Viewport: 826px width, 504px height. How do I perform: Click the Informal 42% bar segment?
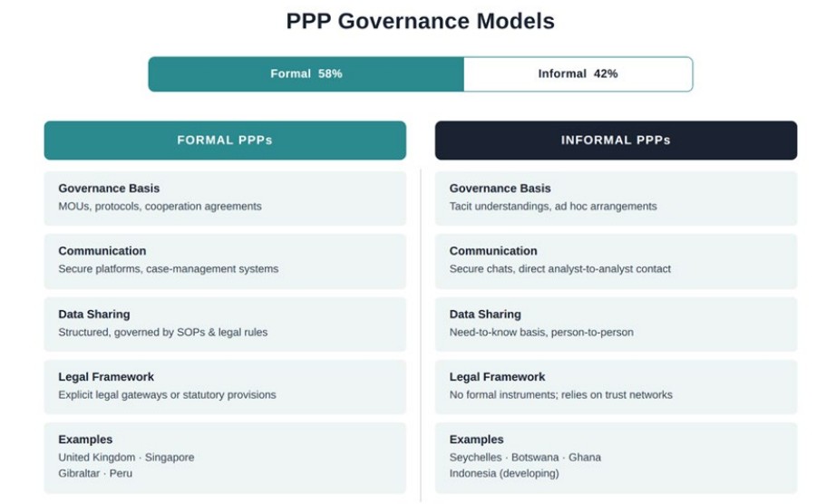578,74
